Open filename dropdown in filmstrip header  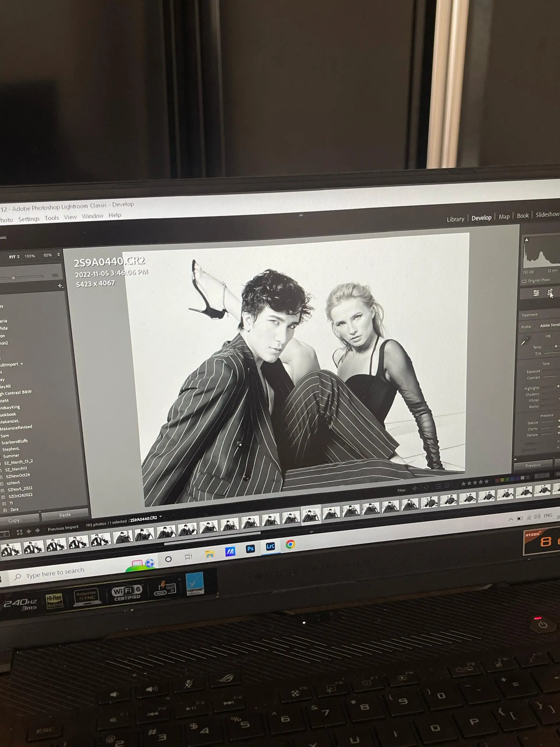tap(161, 517)
